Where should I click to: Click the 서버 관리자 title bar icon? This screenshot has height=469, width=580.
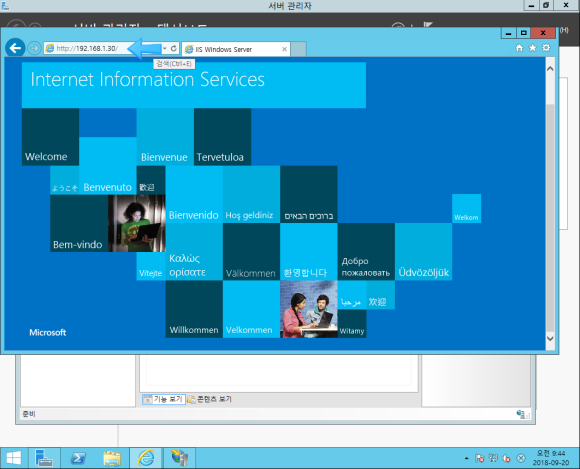(x=5, y=6)
